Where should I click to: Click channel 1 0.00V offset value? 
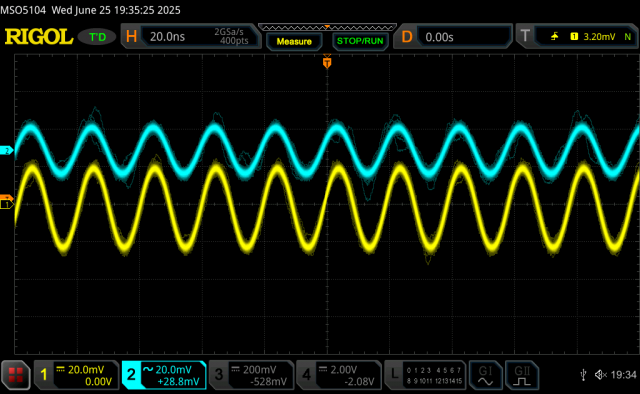click(x=98, y=382)
